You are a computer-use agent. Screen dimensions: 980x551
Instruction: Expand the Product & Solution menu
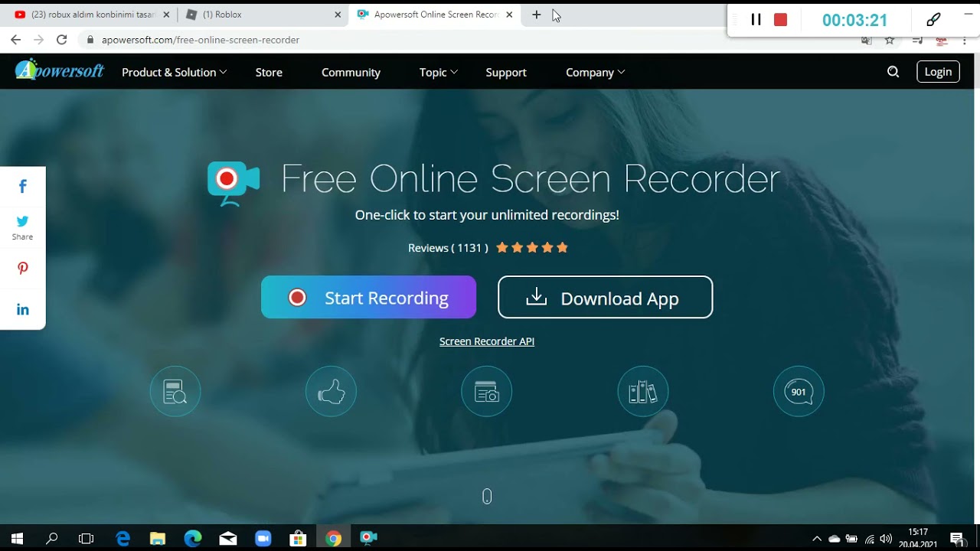(174, 72)
